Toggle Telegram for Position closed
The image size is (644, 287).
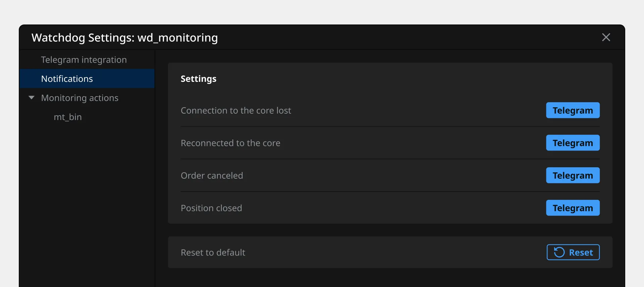coord(573,208)
